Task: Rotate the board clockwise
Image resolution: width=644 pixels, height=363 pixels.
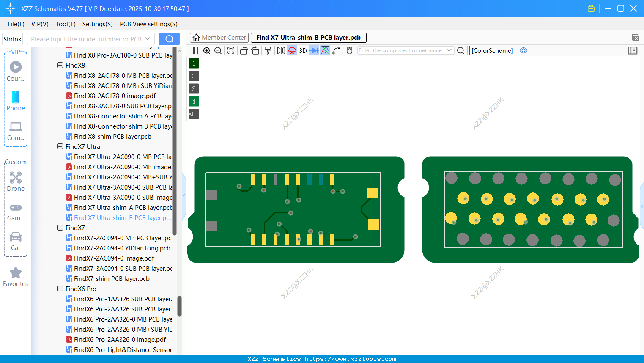Action: 255,50
